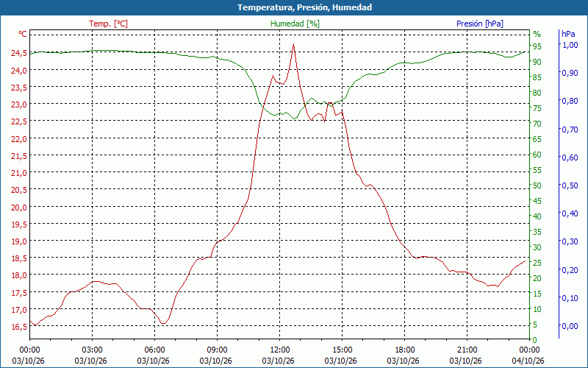The height and width of the screenshot is (368, 588).
Task: Click the chart title 'Temperatura, Presión, Humedad'
Action: pos(304,7)
